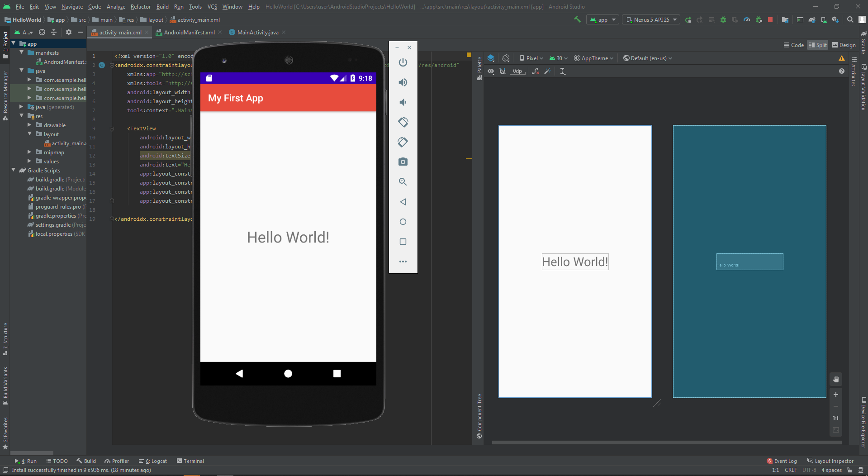
Task: Rotate the emulator right
Action: (x=403, y=142)
